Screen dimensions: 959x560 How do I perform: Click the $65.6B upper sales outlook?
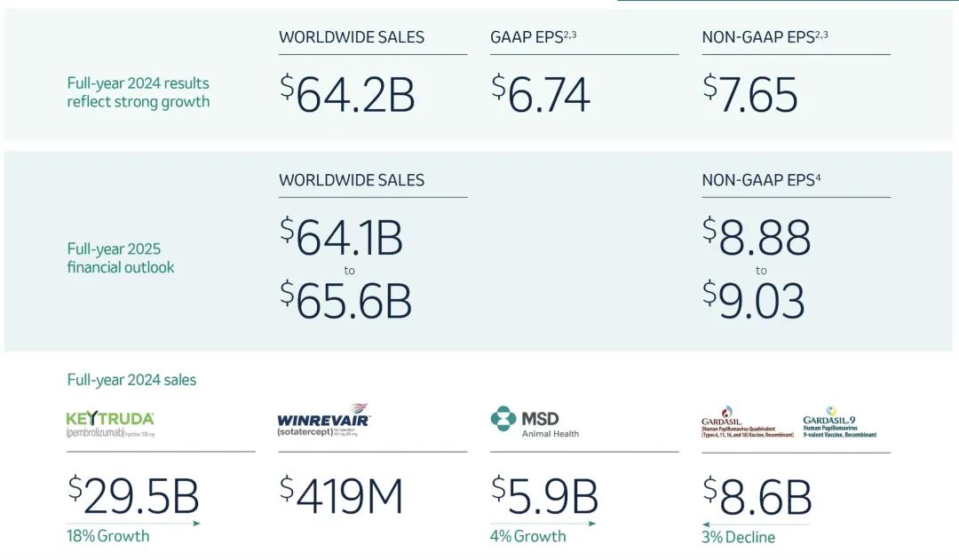(x=346, y=301)
